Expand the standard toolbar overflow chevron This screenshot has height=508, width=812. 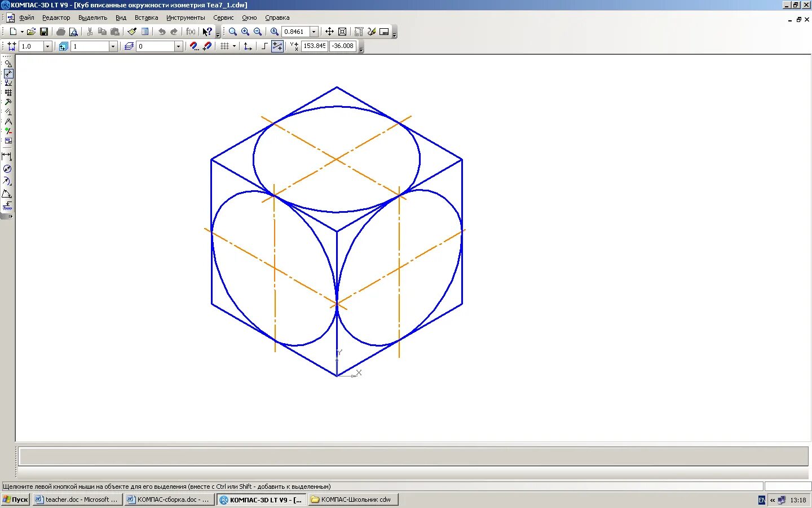click(218, 34)
